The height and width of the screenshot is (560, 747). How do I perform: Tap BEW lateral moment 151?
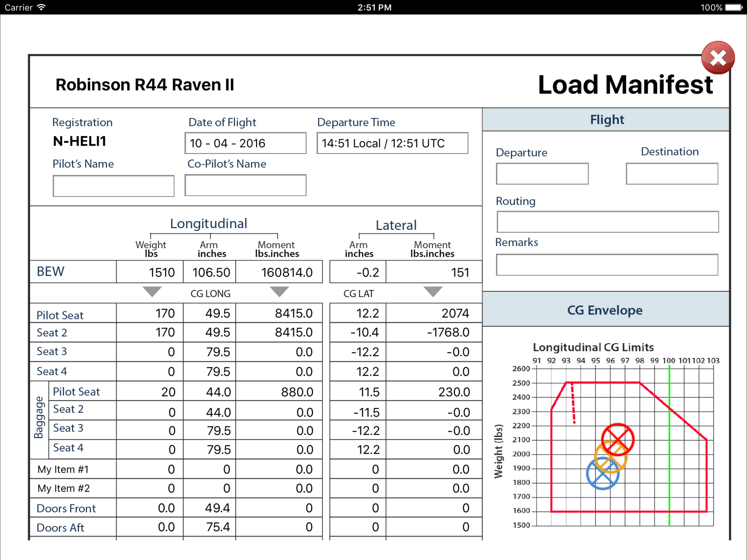(x=434, y=272)
